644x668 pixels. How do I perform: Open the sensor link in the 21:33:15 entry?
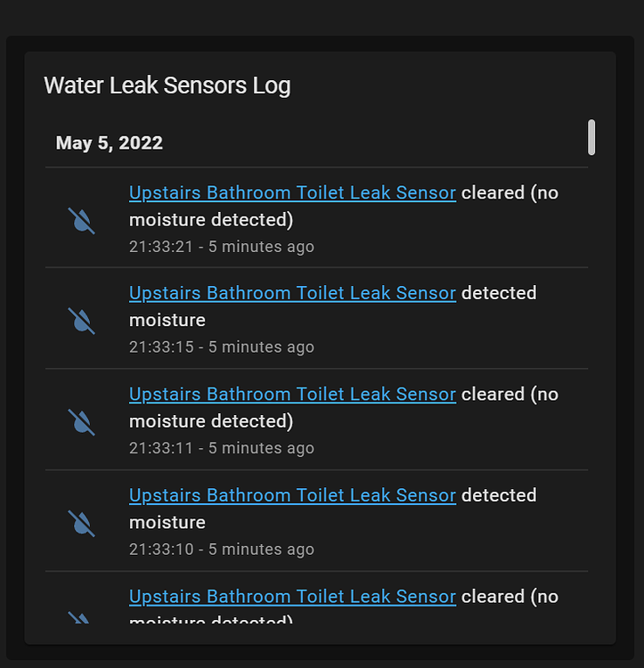point(293,293)
